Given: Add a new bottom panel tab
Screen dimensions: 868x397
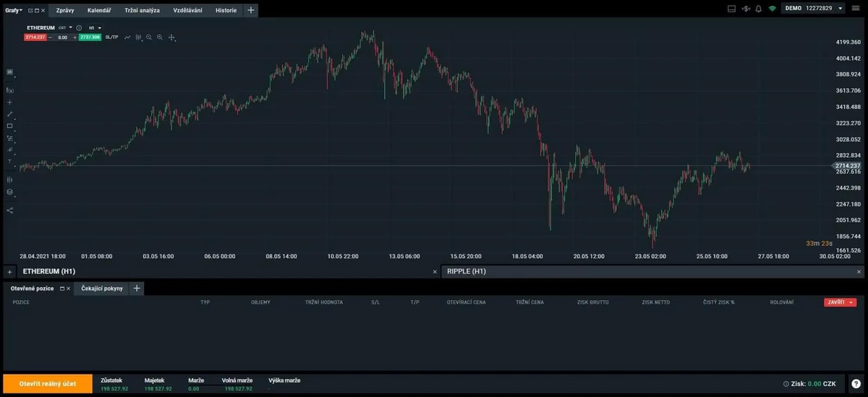Looking at the screenshot, I should tap(137, 289).
